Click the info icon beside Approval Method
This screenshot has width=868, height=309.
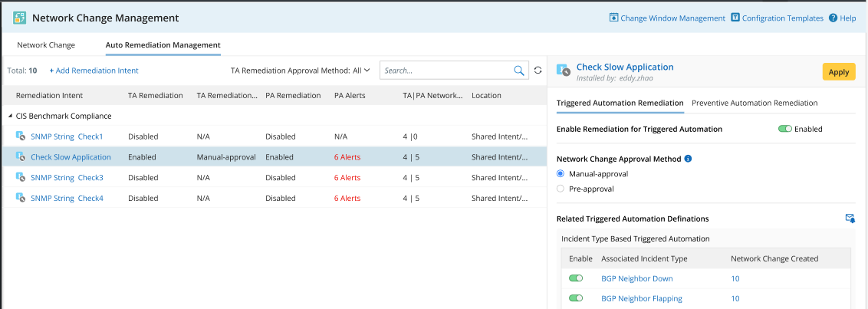coord(688,159)
